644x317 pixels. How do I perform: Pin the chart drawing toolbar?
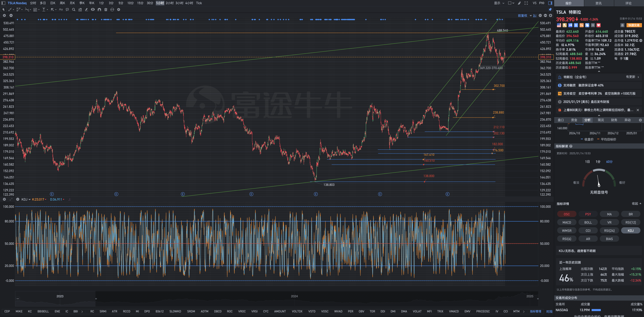[x=550, y=10]
